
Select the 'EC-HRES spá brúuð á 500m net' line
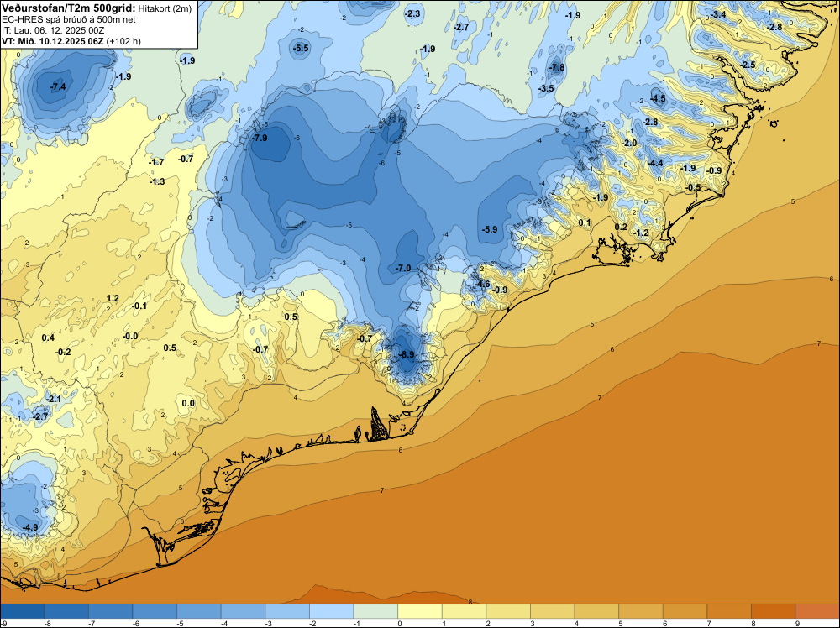(69, 19)
